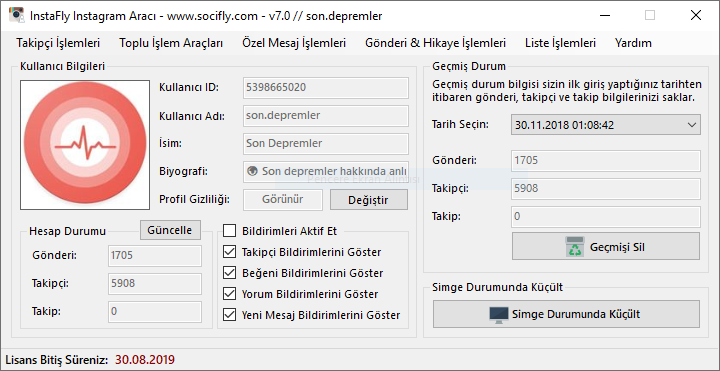Click the Değiştir privacy button
Image resolution: width=720 pixels, height=371 pixels.
(369, 200)
